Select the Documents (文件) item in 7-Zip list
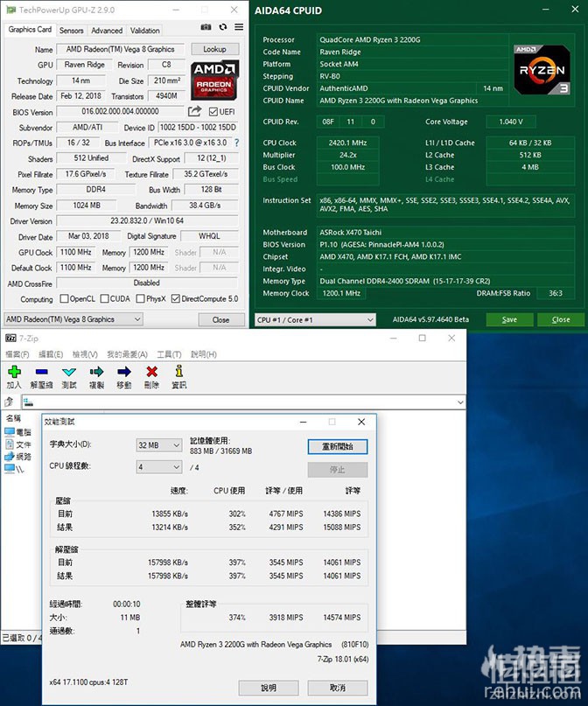The width and height of the screenshot is (588, 706). tap(18, 444)
